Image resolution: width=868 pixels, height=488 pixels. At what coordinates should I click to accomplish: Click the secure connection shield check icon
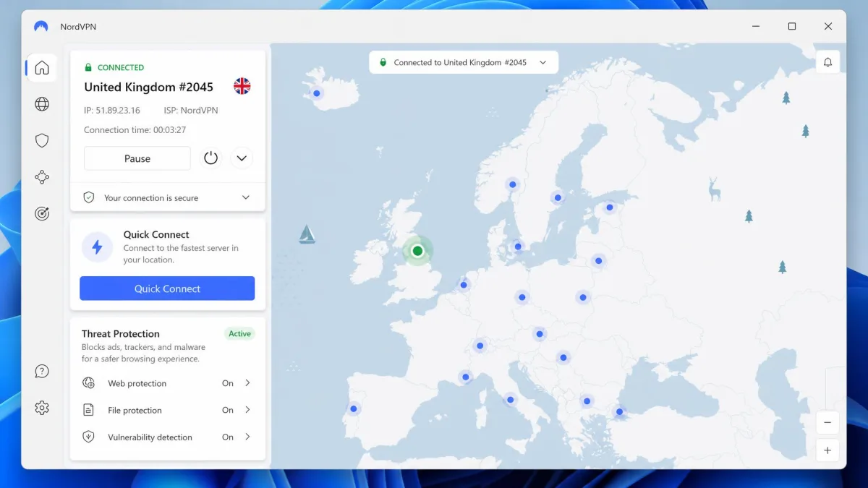point(89,197)
